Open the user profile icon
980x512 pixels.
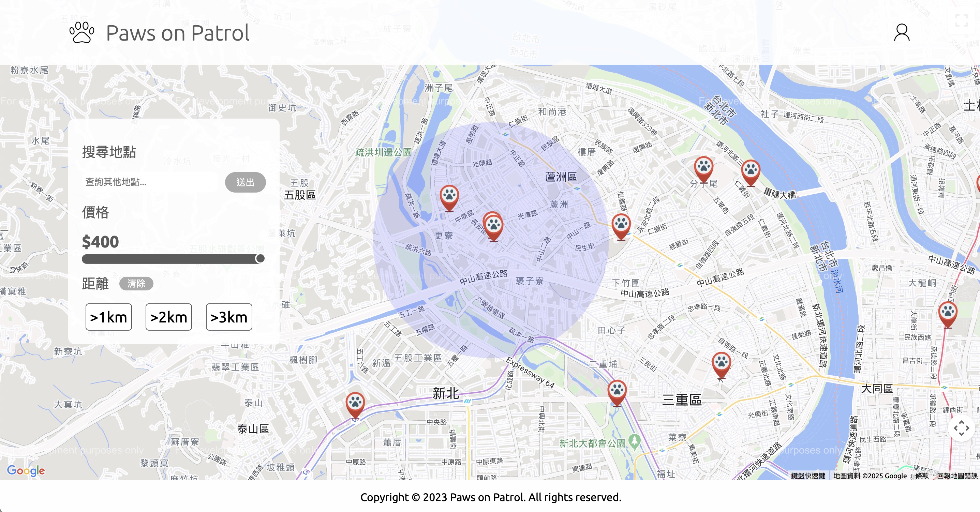click(901, 33)
